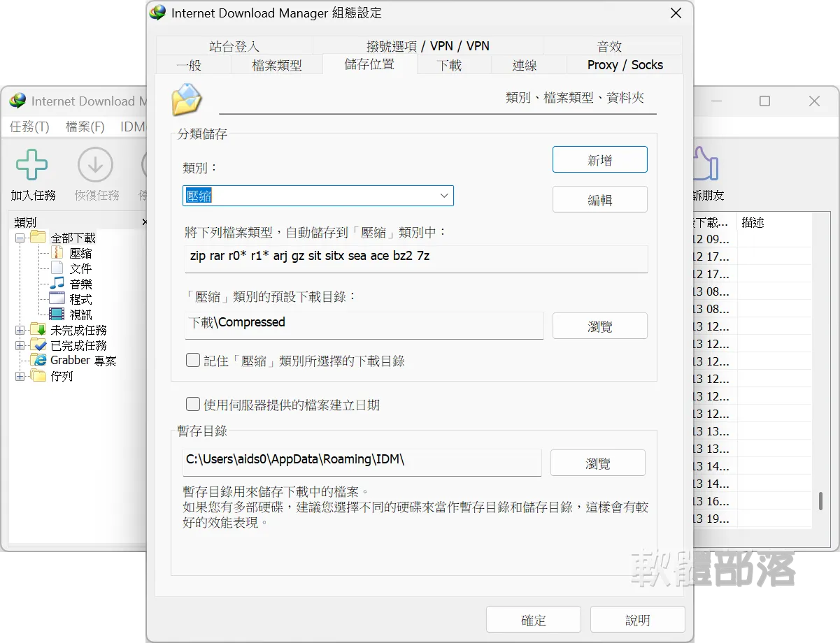The width and height of the screenshot is (840, 643).
Task: Click the 已完成任務 checkmark folder icon
Action: click(x=38, y=345)
